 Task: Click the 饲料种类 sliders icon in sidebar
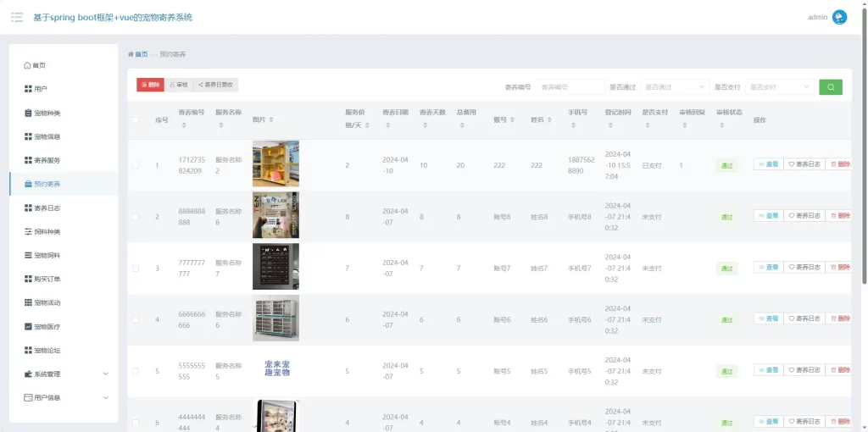pos(28,231)
